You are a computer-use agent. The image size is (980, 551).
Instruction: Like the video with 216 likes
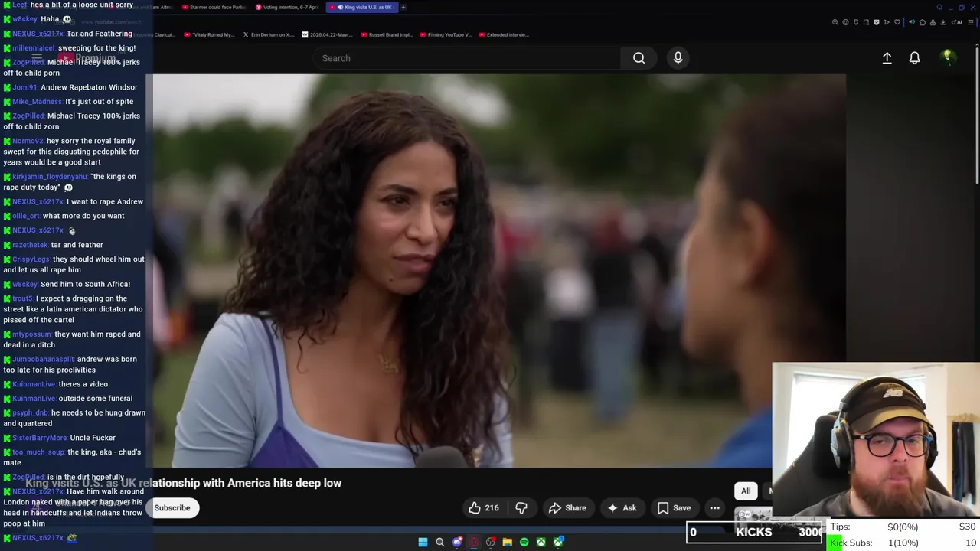point(484,508)
